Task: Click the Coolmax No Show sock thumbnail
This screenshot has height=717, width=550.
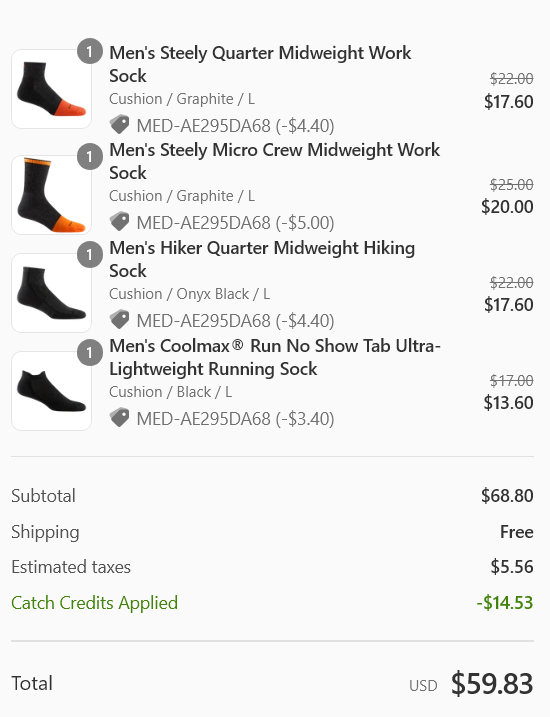Action: [x=51, y=391]
